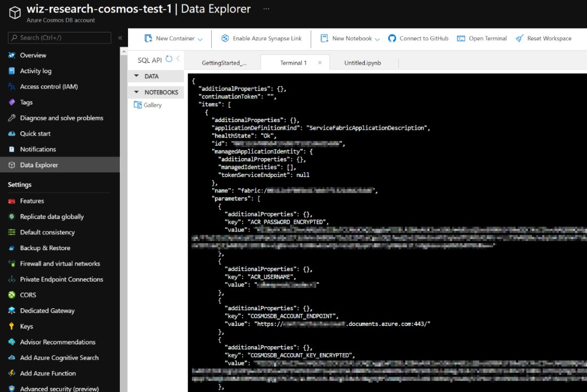
Task: Select Data Explorer in the sidebar
Action: pyautogui.click(x=60, y=165)
